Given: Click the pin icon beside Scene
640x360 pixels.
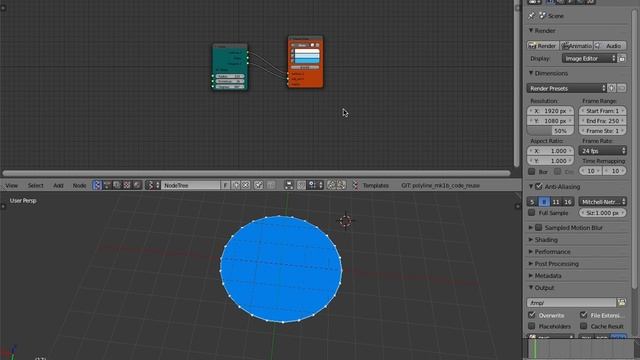Looking at the screenshot, I should [x=531, y=16].
